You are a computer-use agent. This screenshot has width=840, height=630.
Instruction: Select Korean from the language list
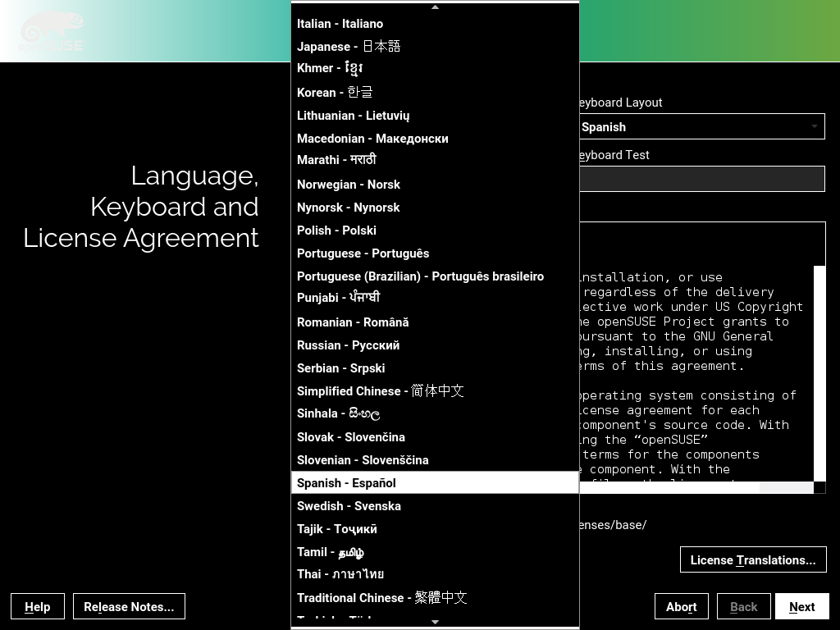tap(335, 93)
